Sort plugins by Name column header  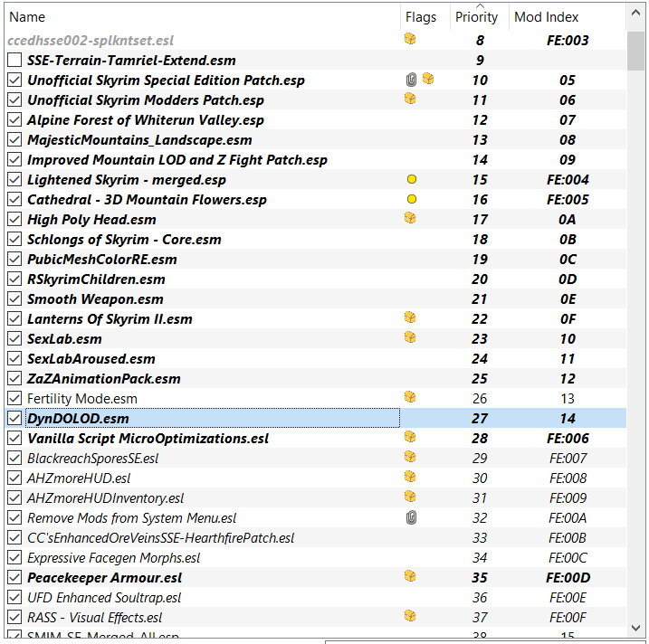(x=203, y=17)
